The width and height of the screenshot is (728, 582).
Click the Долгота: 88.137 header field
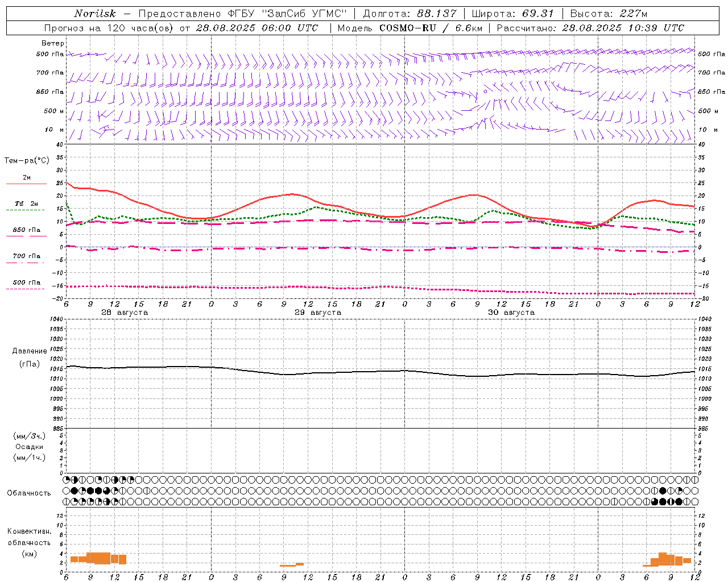click(x=409, y=14)
